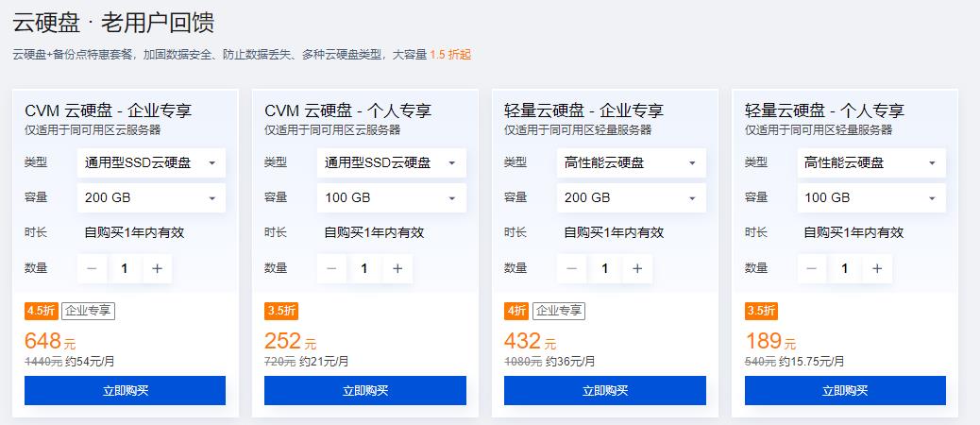Click 3.5折 badge in CVM 个人专享 card
The width and height of the screenshot is (980, 425).
click(281, 311)
